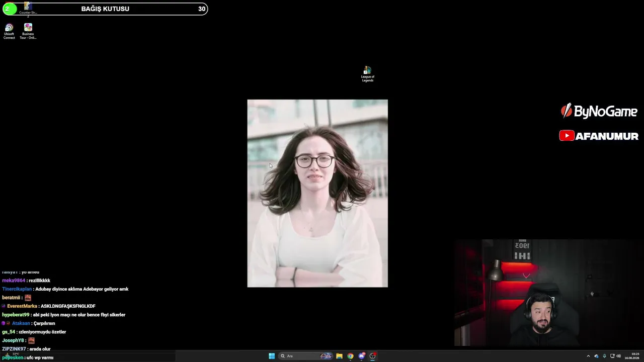Click chat username meka9864
This screenshot has width=644, height=362.
tap(14, 281)
